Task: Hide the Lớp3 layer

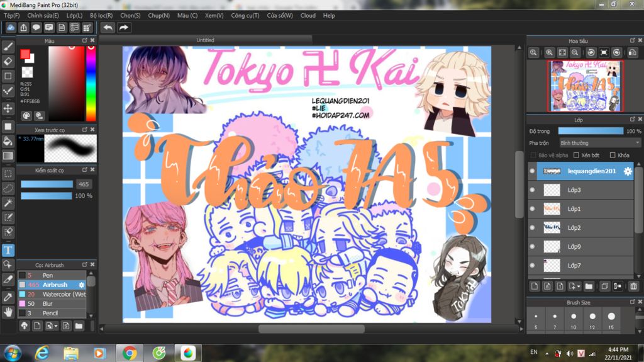Action: 532,190
